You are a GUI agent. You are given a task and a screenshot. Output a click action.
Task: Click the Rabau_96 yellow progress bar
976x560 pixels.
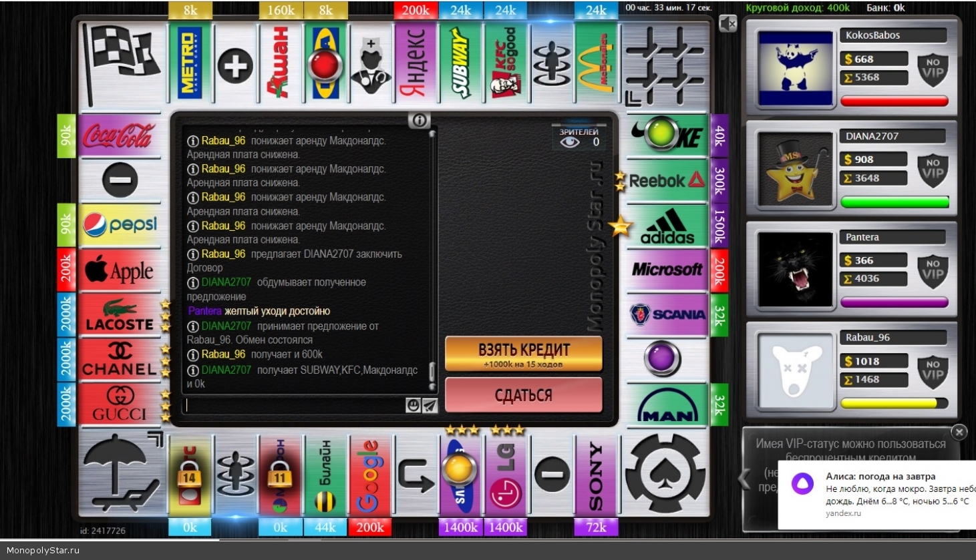point(894,403)
